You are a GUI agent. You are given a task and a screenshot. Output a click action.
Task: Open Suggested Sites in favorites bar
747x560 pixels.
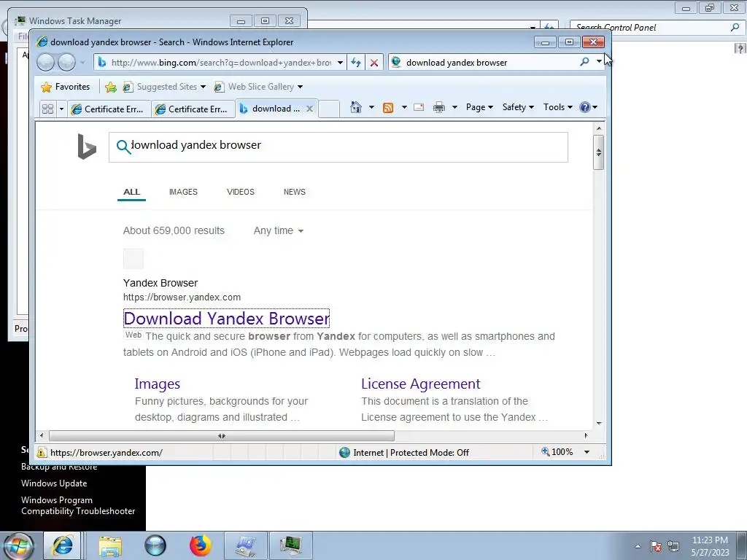click(164, 87)
